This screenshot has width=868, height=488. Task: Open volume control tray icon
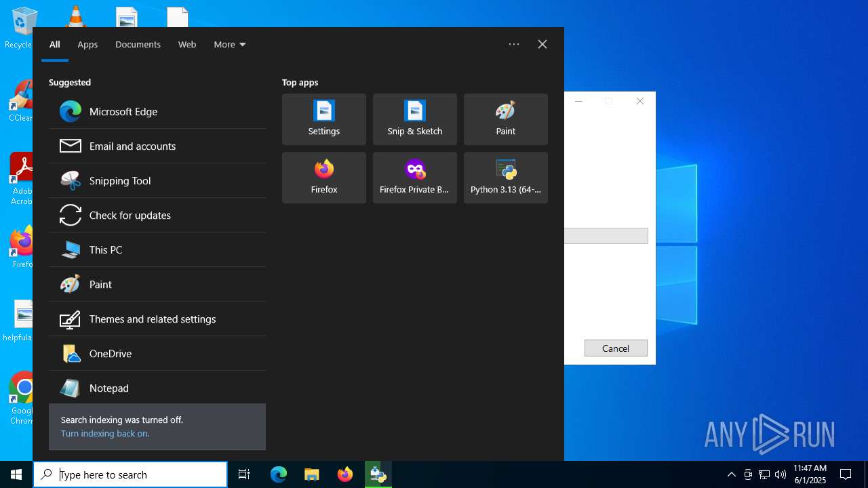(781, 474)
